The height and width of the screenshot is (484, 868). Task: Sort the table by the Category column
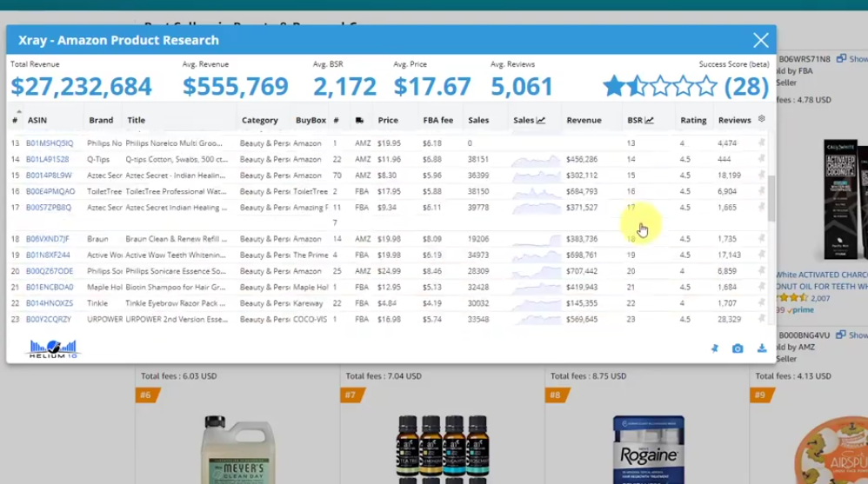click(x=260, y=120)
